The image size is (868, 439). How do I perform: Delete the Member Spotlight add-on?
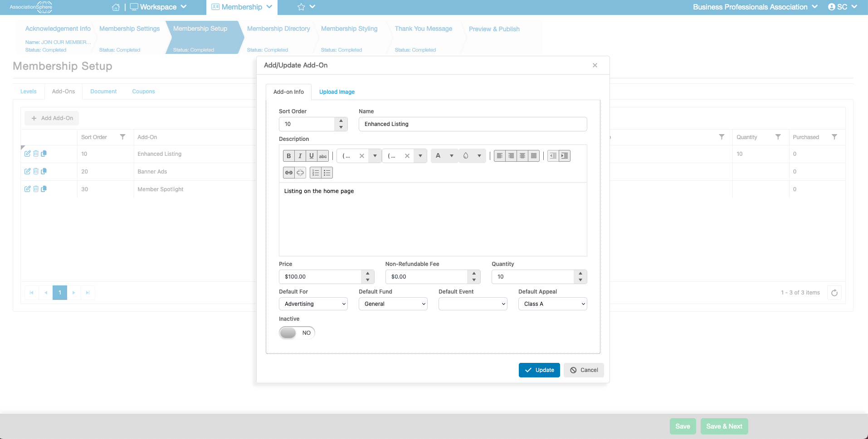(36, 189)
